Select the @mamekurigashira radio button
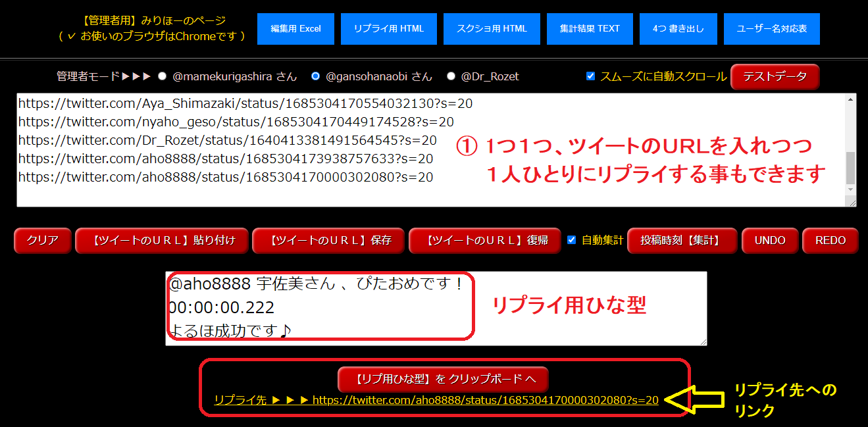 163,76
